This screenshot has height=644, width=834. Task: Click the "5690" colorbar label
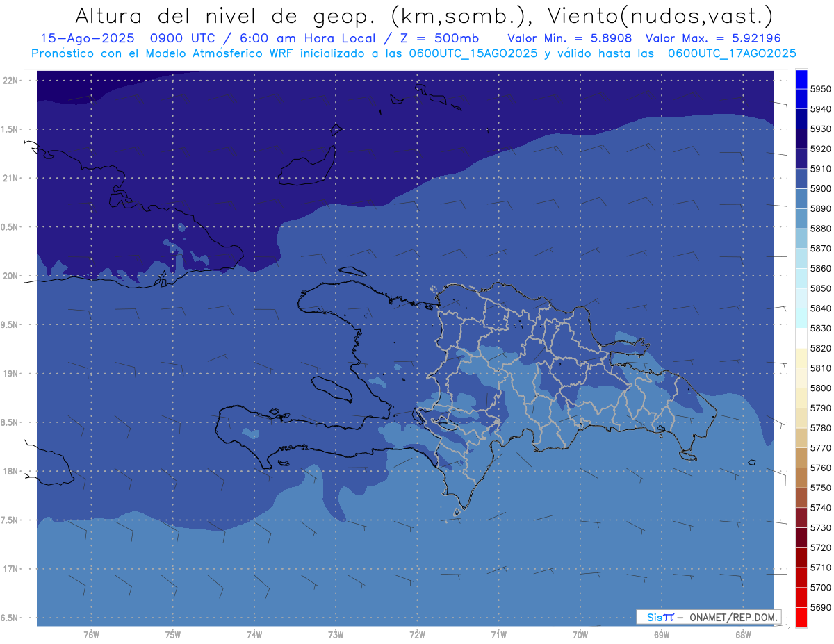[820, 607]
